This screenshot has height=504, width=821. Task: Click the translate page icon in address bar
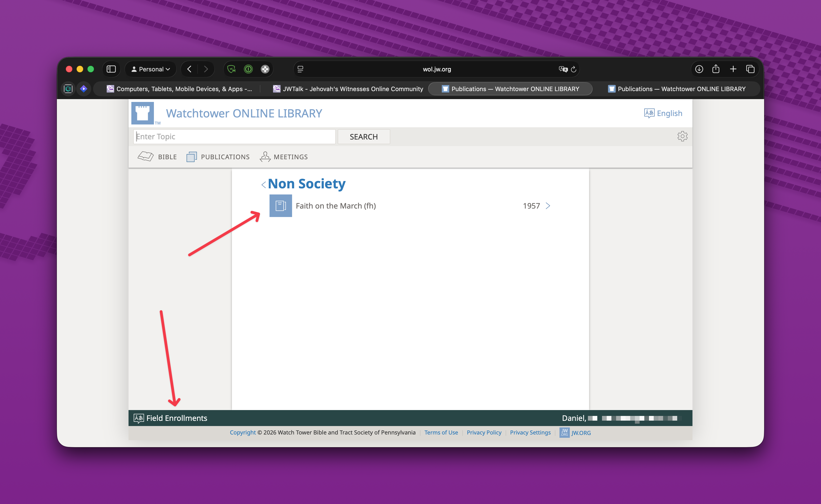click(x=563, y=69)
